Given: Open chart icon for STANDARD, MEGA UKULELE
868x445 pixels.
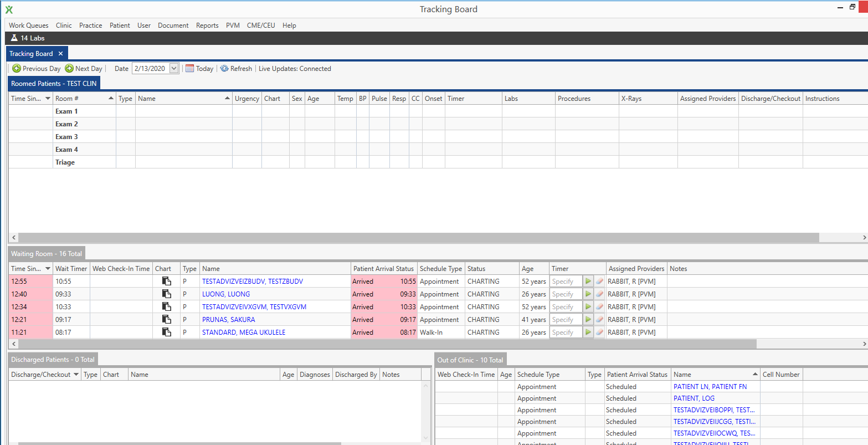Looking at the screenshot, I should pyautogui.click(x=166, y=333).
